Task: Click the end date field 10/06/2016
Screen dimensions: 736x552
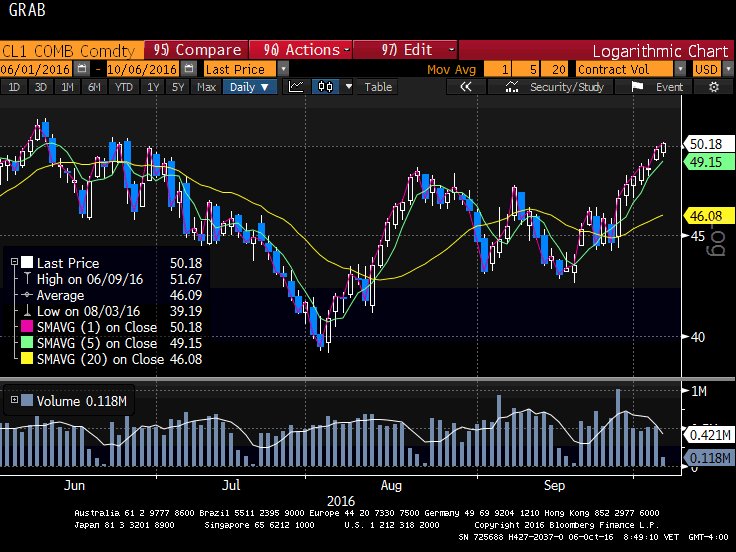Action: [142, 69]
